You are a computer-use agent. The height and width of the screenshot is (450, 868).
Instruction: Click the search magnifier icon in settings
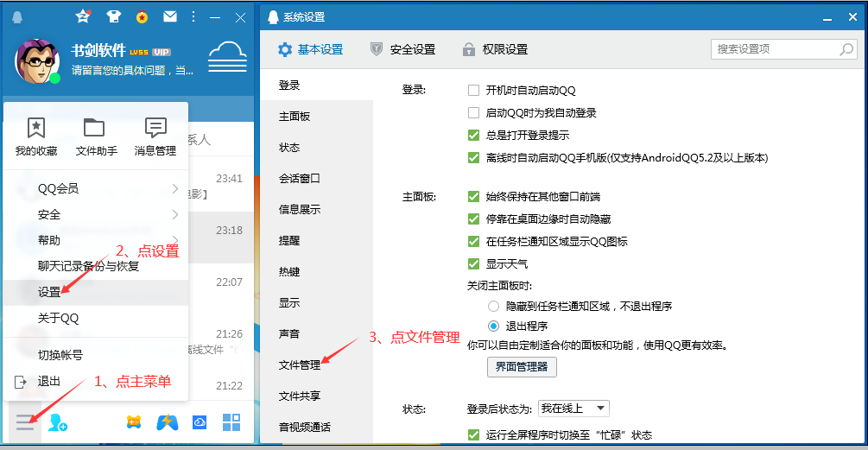click(x=846, y=49)
